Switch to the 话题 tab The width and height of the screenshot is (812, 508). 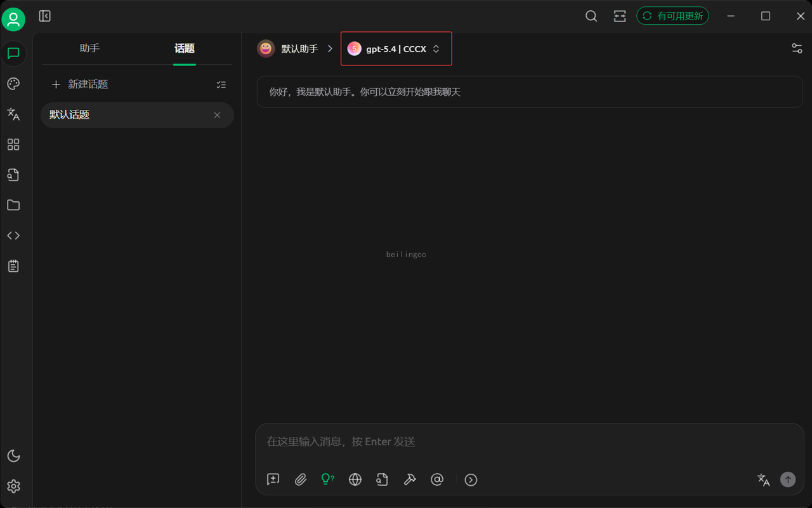tap(185, 48)
